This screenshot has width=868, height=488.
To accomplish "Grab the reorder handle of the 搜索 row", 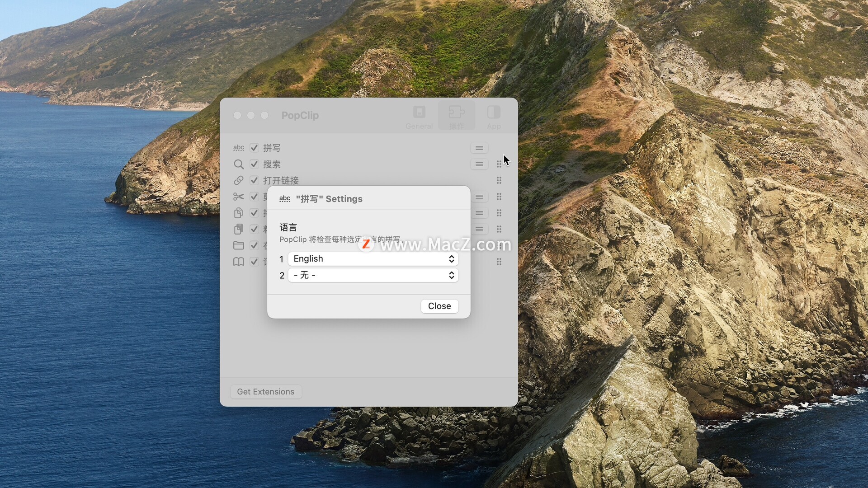I will click(x=499, y=164).
